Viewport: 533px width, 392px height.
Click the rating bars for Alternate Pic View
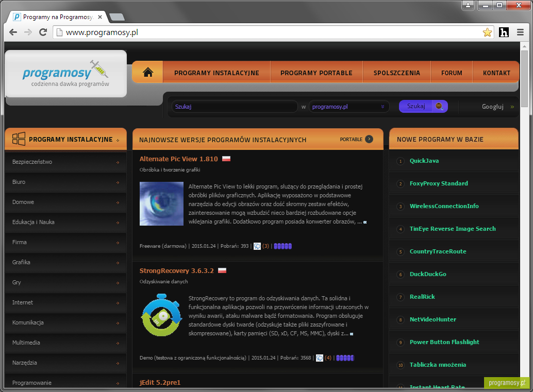pyautogui.click(x=283, y=246)
